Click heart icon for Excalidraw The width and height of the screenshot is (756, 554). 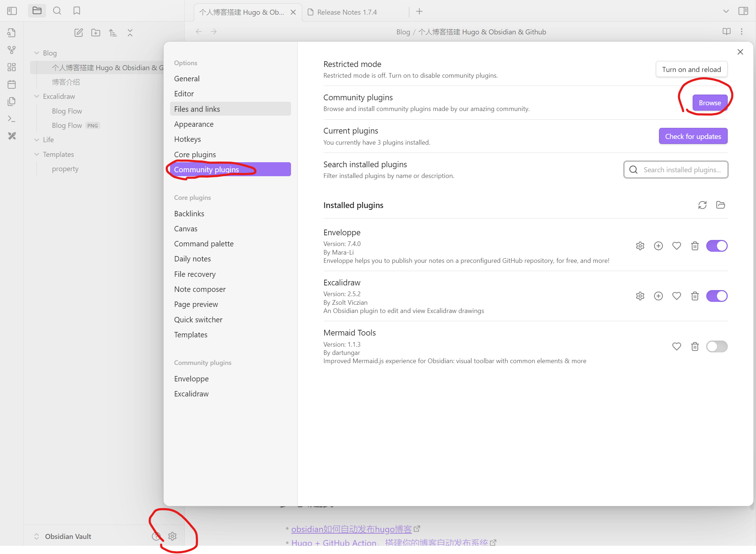[x=677, y=296]
